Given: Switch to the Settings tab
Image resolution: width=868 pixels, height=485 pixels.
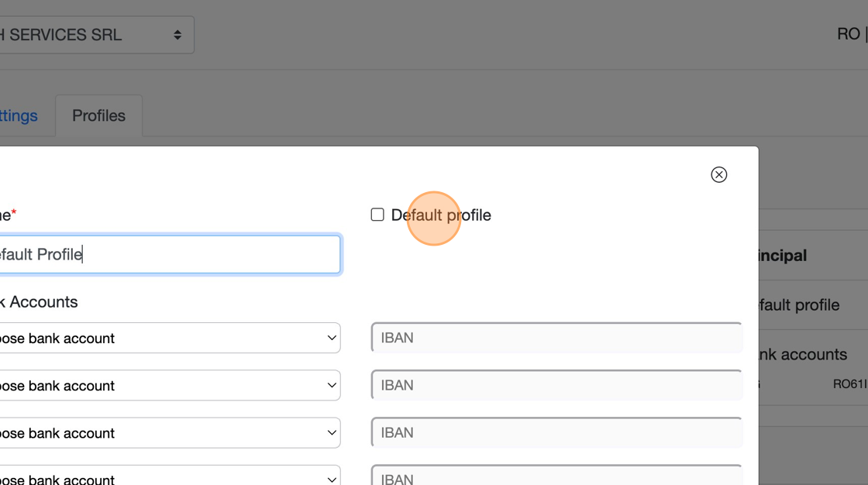Looking at the screenshot, I should (x=19, y=115).
